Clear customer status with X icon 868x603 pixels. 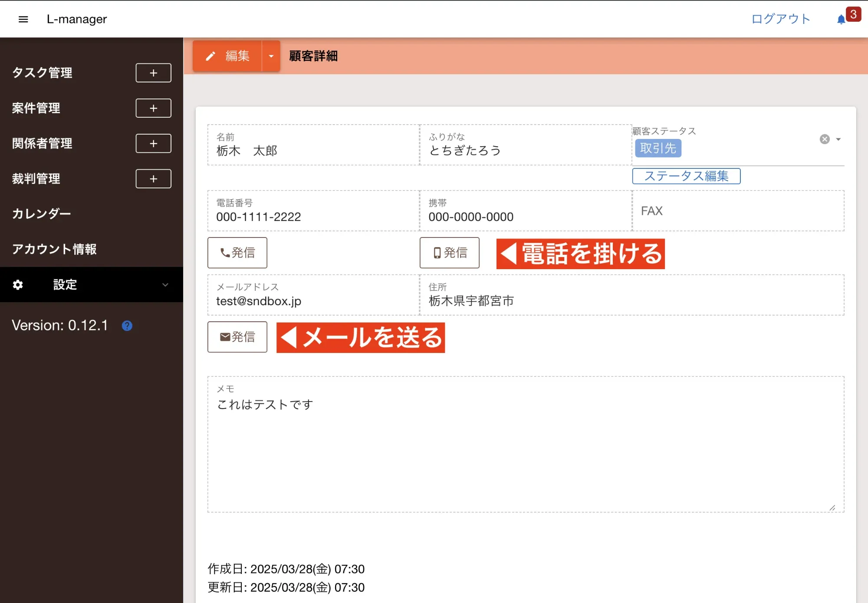(x=825, y=139)
